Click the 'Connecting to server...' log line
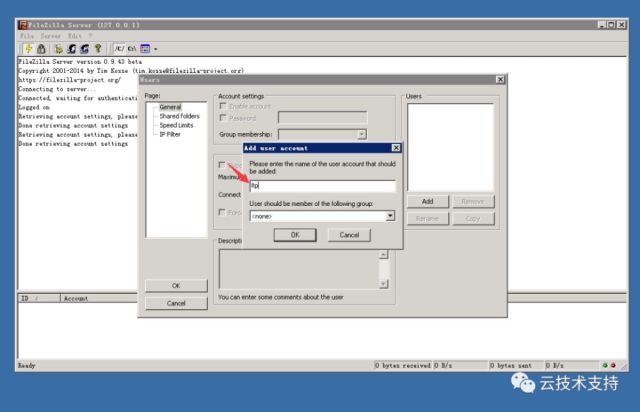This screenshot has height=412, width=640. coord(57,89)
